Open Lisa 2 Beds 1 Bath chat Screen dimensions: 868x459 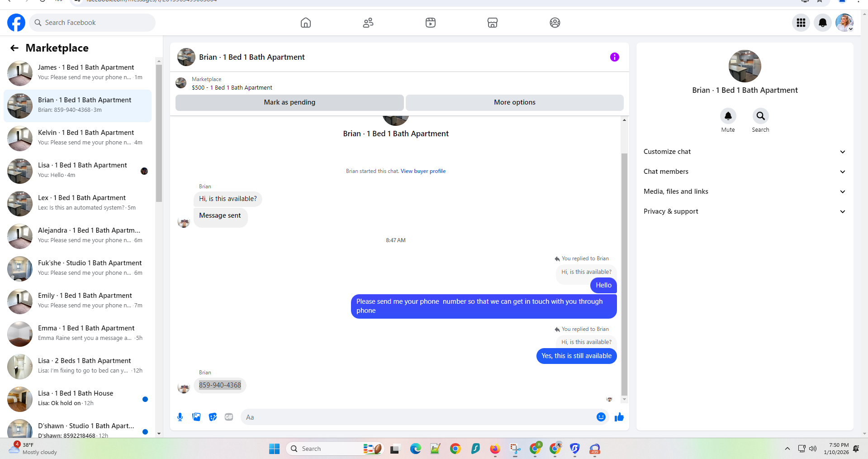(x=78, y=366)
